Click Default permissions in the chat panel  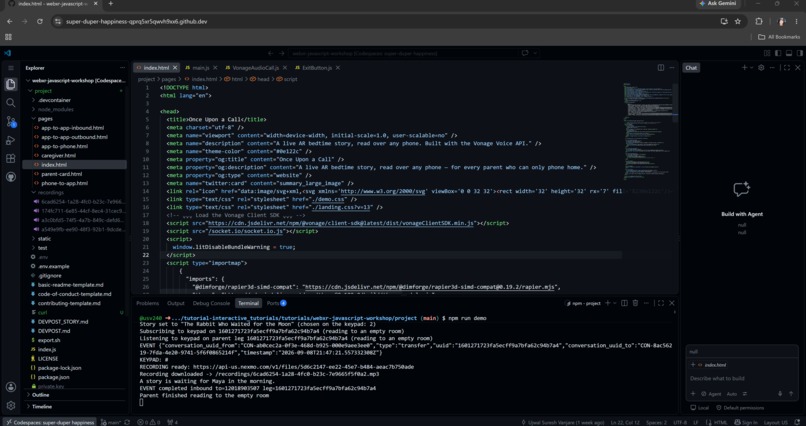click(x=740, y=408)
